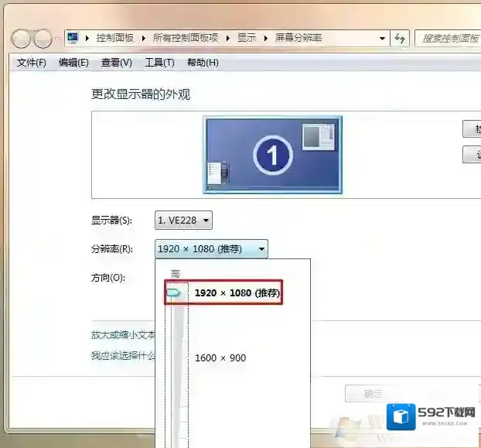The width and height of the screenshot is (481, 448).
Task: Open the address bar history dropdown arrow
Action: pos(383,38)
